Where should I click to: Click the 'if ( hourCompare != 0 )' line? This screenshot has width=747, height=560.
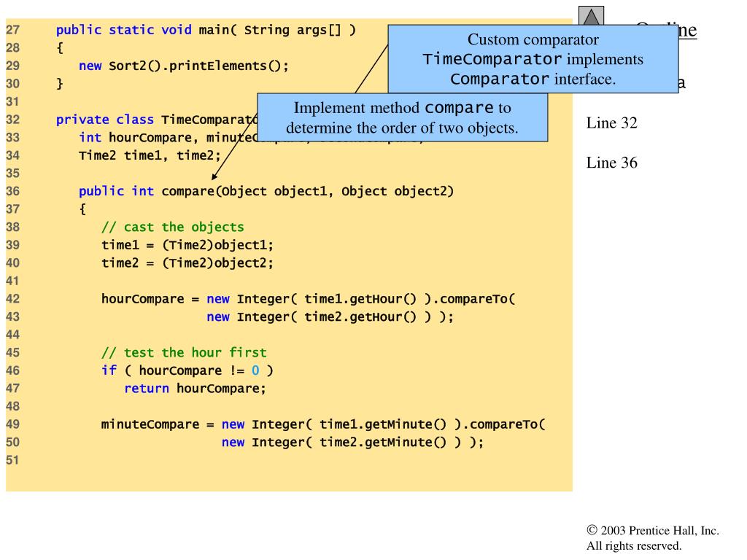[187, 371]
